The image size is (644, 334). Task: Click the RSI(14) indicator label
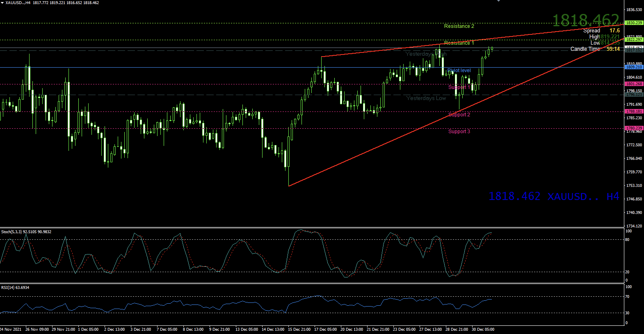point(15,288)
